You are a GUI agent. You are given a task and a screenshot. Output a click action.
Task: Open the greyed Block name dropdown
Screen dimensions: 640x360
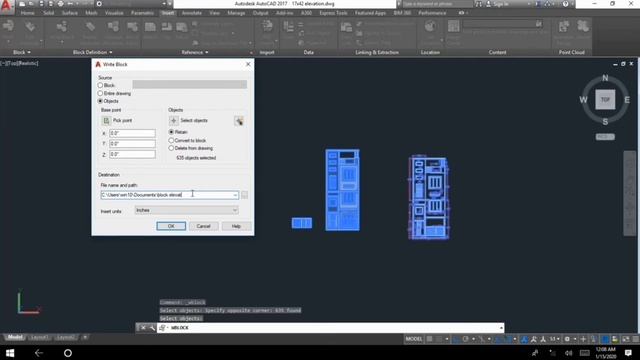tap(190, 84)
